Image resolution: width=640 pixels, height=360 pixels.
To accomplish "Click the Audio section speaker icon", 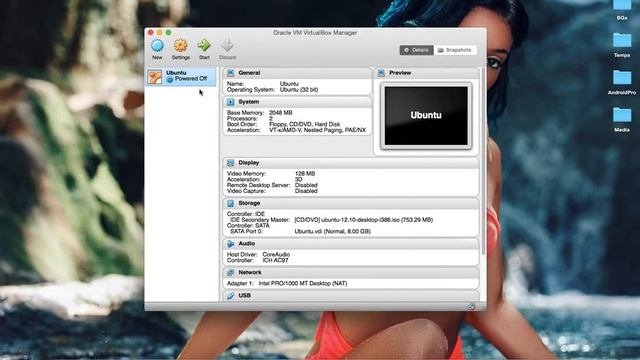I will click(x=231, y=243).
